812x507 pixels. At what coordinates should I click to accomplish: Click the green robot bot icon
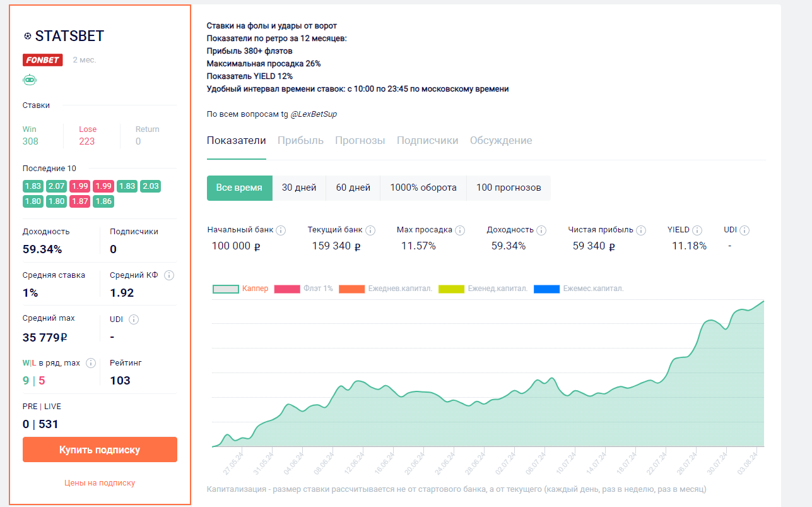coord(30,80)
